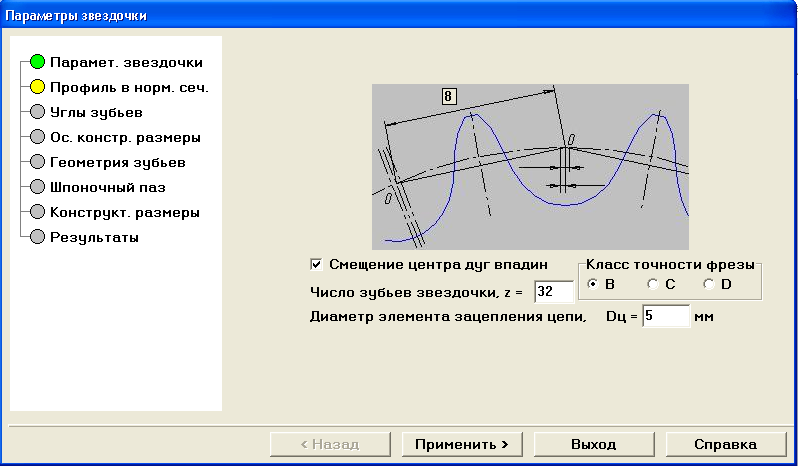Click the disabled < Назад button
Screen dimensions: 798x466
tap(330, 445)
